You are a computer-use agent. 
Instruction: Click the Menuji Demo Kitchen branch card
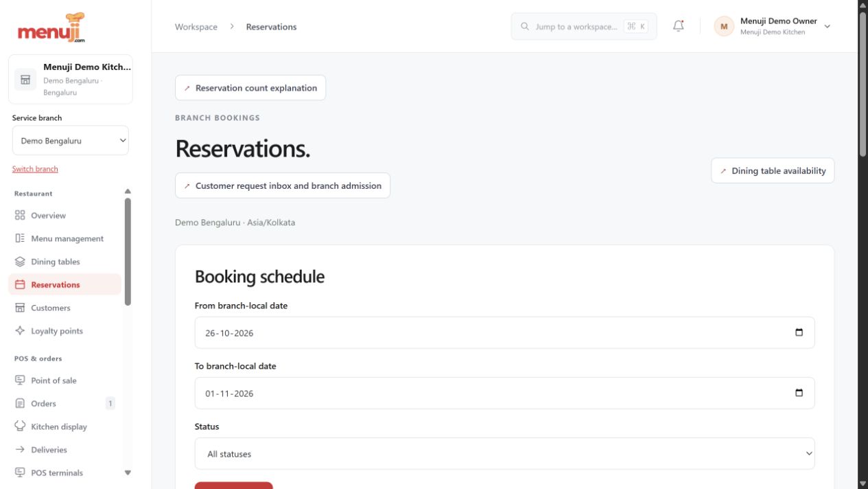pyautogui.click(x=71, y=80)
